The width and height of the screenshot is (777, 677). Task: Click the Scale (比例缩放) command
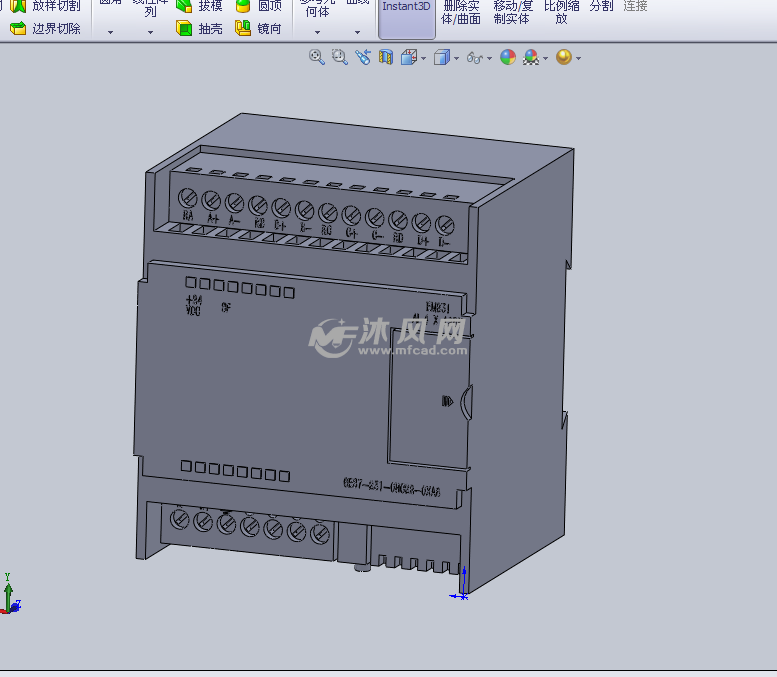(561, 12)
